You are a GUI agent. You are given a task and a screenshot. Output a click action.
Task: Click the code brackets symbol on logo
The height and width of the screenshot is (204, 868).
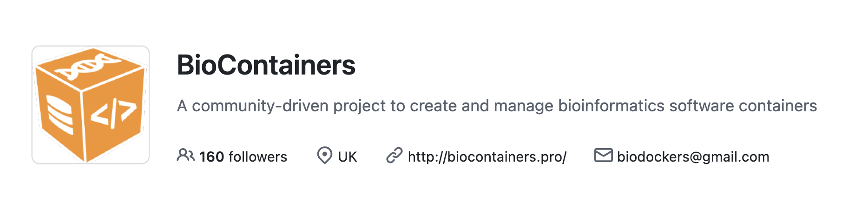coord(113,113)
